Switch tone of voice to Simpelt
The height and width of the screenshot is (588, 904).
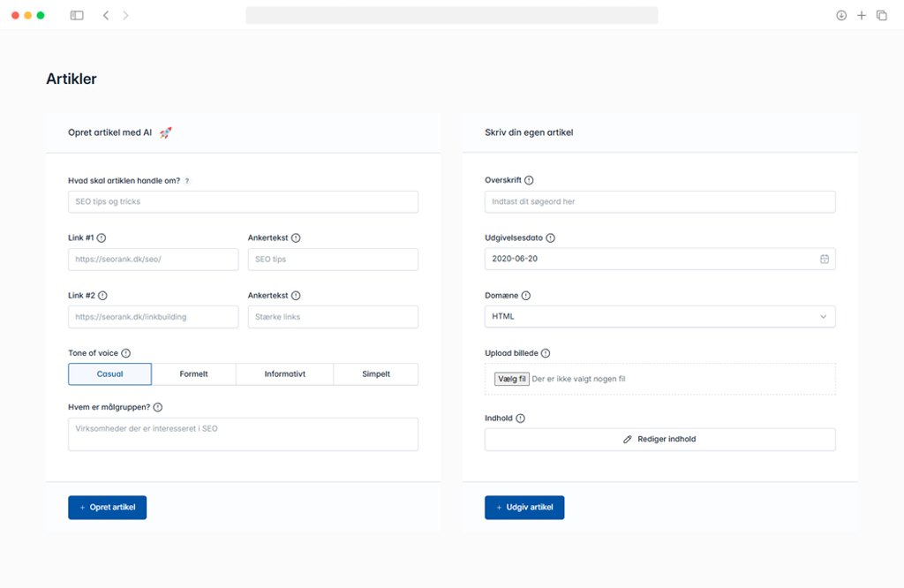pyautogui.click(x=375, y=374)
